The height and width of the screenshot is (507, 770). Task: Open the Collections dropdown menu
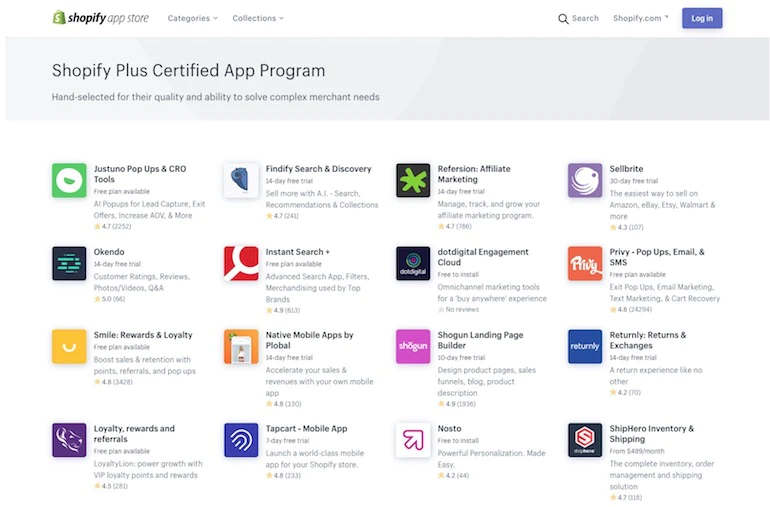coord(257,18)
